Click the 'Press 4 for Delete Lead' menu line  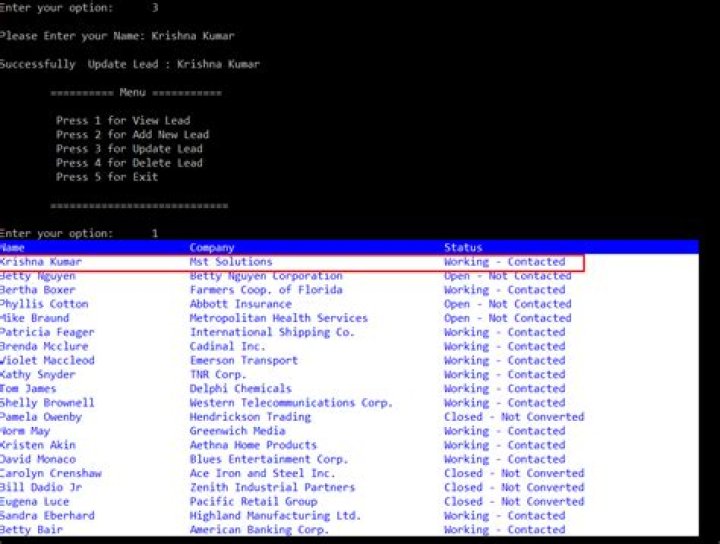pyautogui.click(x=129, y=163)
